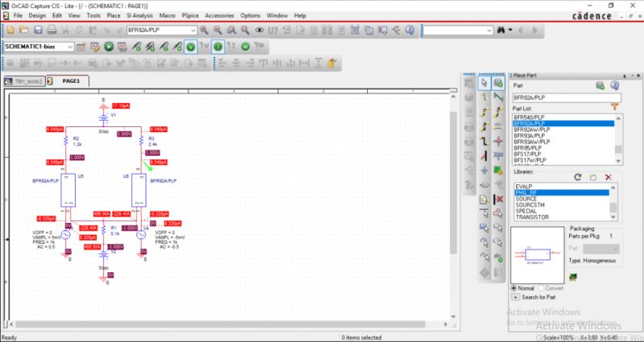Click the part preview thumbnail
The width and height of the screenshot is (644, 342).
click(537, 255)
